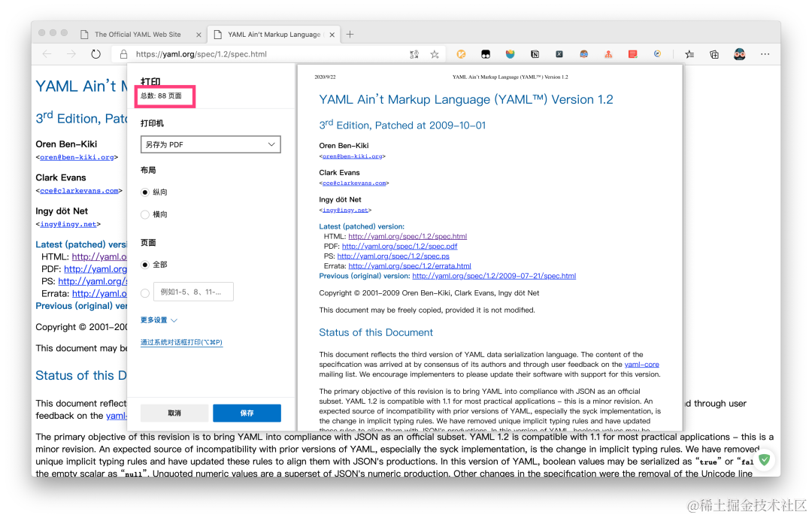The height and width of the screenshot is (518, 812).
Task: Open the favorites list icon
Action: point(689,54)
